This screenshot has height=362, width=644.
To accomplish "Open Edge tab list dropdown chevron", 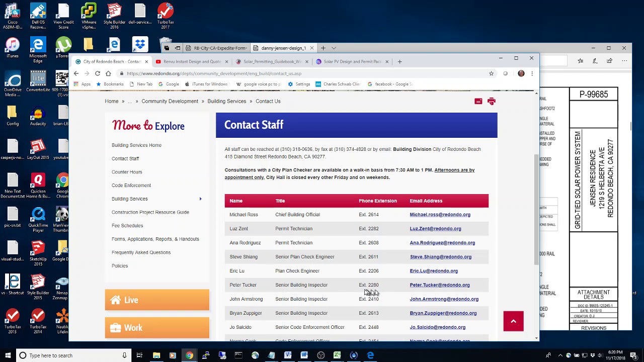I will coord(334,48).
